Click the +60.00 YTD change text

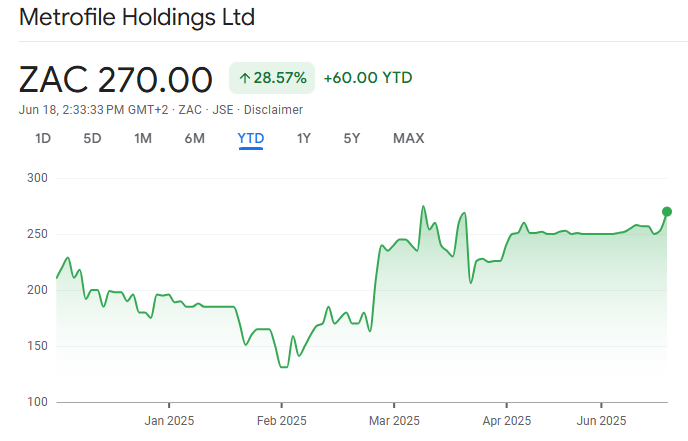point(368,78)
